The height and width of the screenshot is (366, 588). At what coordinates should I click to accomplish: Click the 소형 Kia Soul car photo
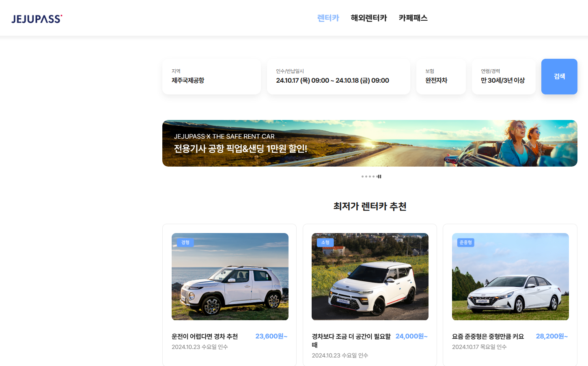click(x=370, y=277)
